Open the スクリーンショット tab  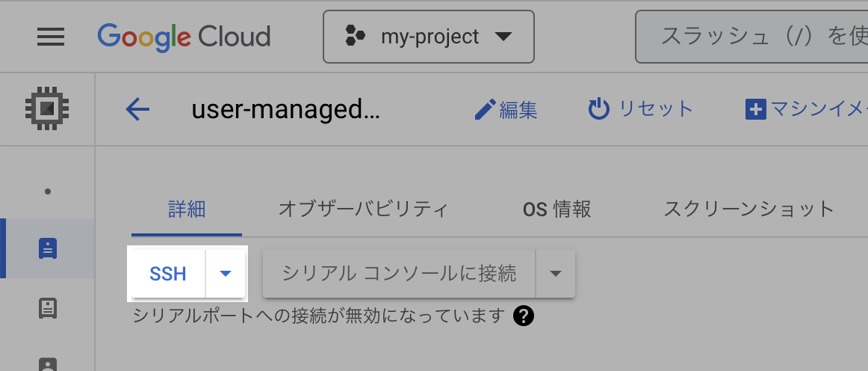[x=748, y=209]
